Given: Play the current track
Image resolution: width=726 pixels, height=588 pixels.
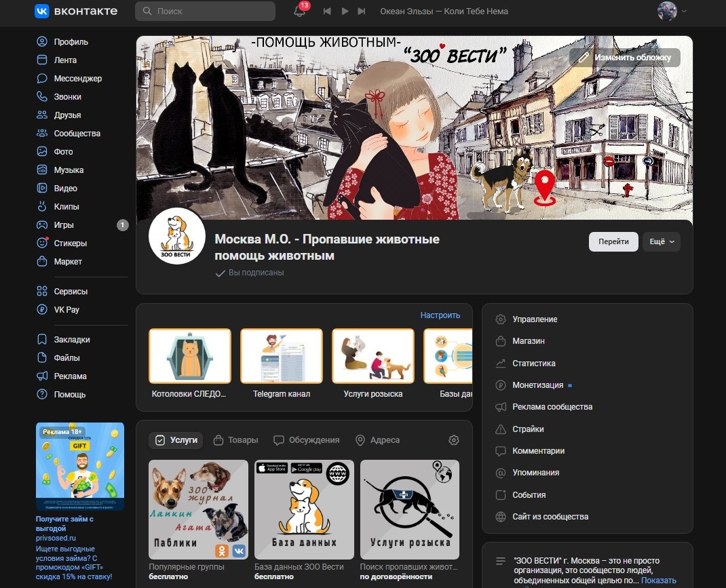Looking at the screenshot, I should click(345, 11).
